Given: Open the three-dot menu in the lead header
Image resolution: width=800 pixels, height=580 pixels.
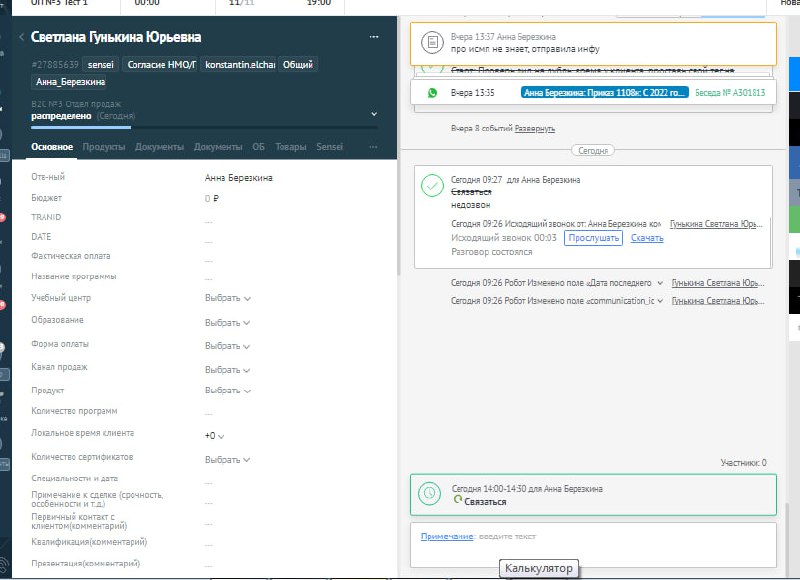Looking at the screenshot, I should point(374,37).
